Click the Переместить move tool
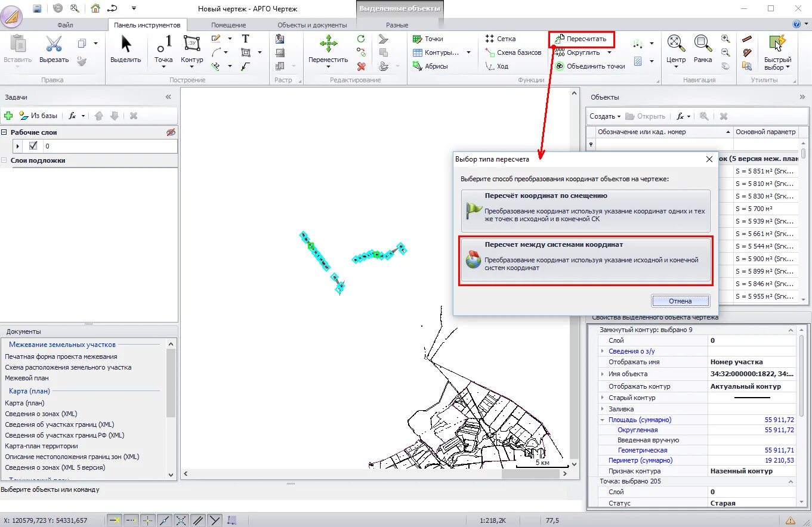 [328, 50]
